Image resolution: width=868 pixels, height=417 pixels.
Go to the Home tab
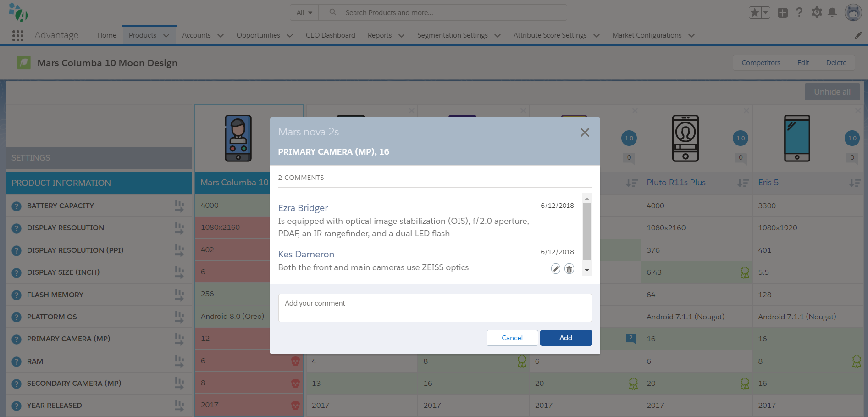107,35
